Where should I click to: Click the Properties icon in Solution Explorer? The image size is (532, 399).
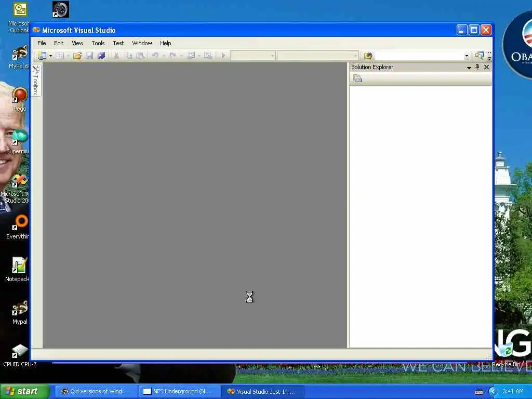[x=357, y=79]
